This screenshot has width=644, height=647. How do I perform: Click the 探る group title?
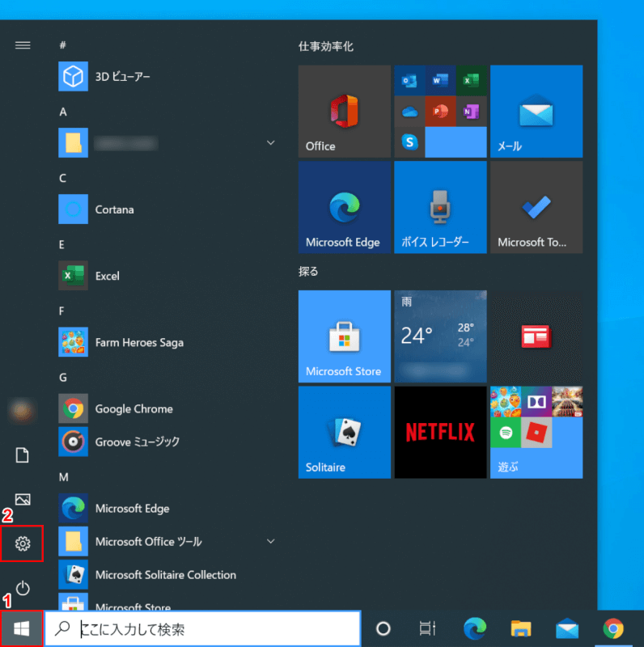[x=308, y=272]
